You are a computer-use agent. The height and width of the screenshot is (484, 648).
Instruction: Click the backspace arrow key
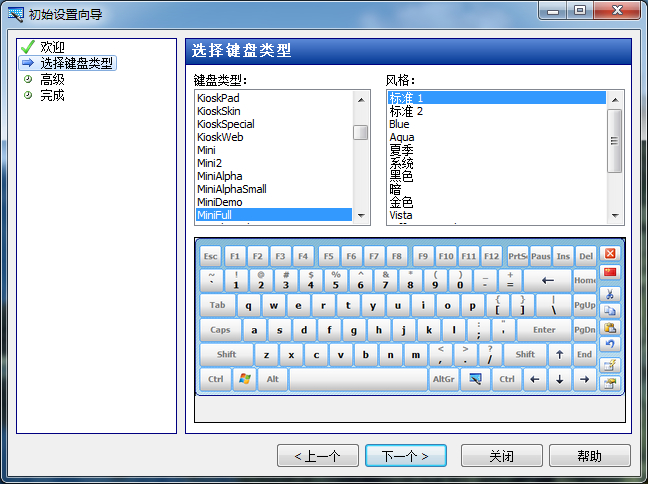click(548, 281)
